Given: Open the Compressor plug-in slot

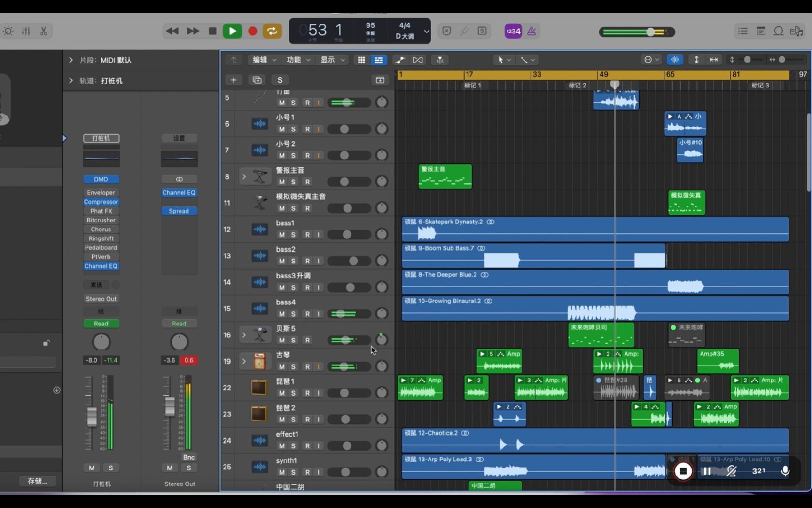Looking at the screenshot, I should pyautogui.click(x=101, y=202).
